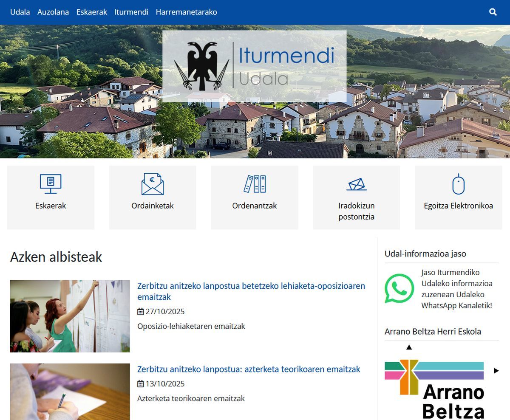Open the Eskaerak monitor icon
The height and width of the screenshot is (420, 510).
pos(51,184)
